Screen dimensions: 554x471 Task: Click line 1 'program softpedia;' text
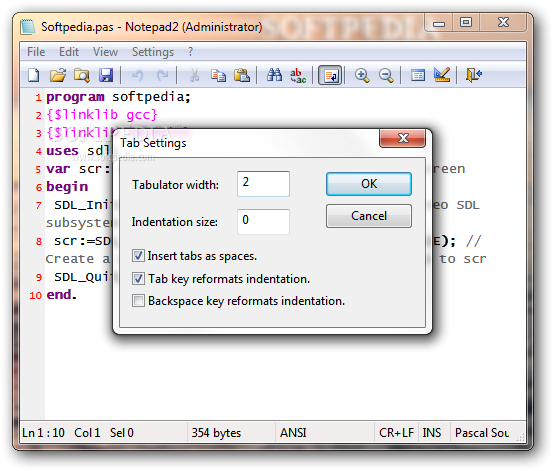[119, 97]
